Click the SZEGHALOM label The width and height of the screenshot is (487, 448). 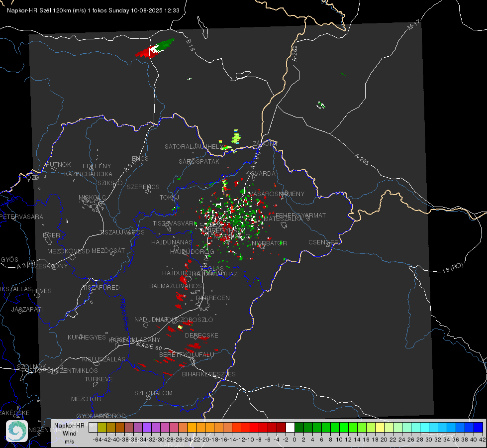[x=153, y=393]
